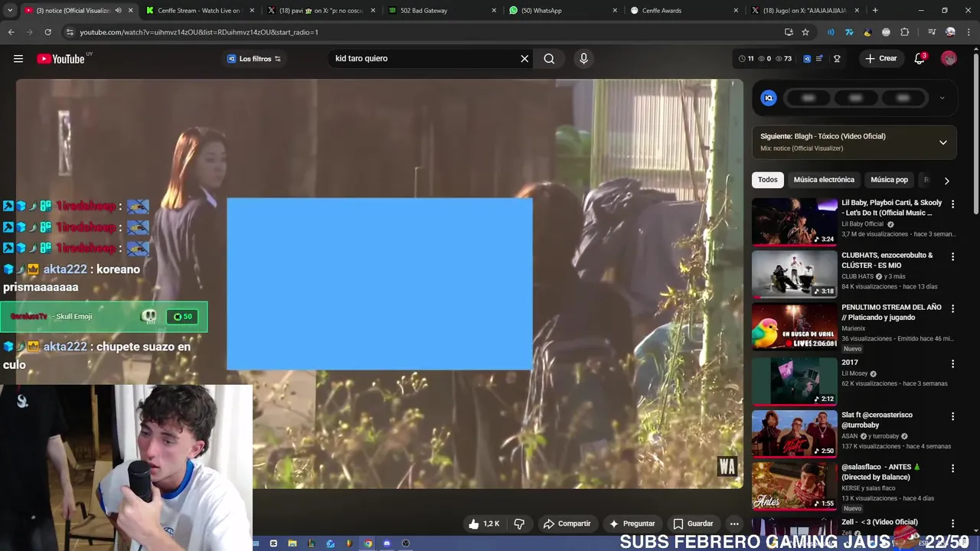The height and width of the screenshot is (551, 980).
Task: Save video using the Guardar button
Action: (693, 523)
